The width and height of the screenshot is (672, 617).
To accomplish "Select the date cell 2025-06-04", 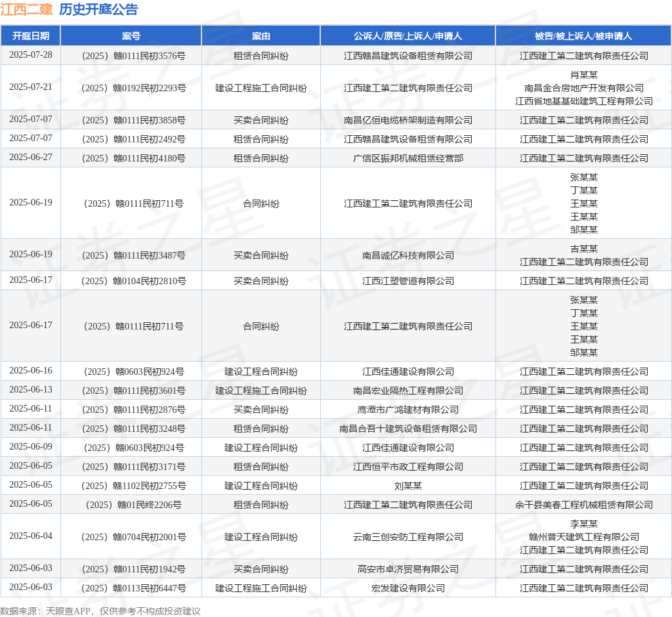I will (x=31, y=536).
